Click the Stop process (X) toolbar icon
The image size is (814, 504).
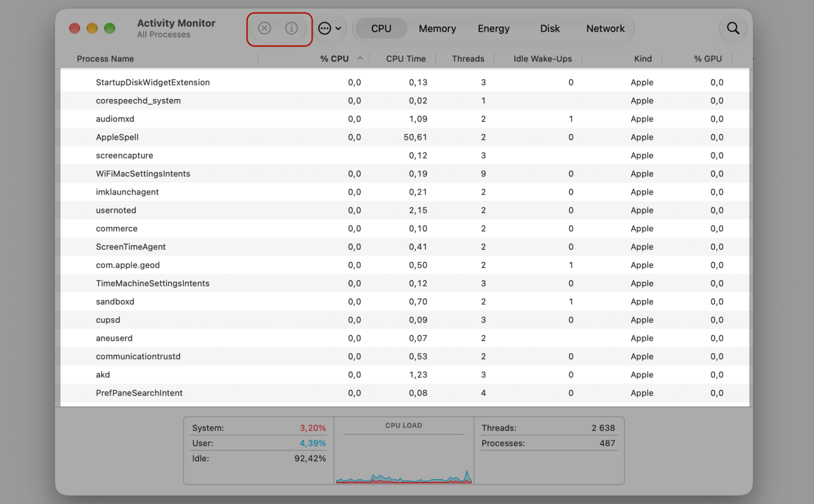(265, 28)
